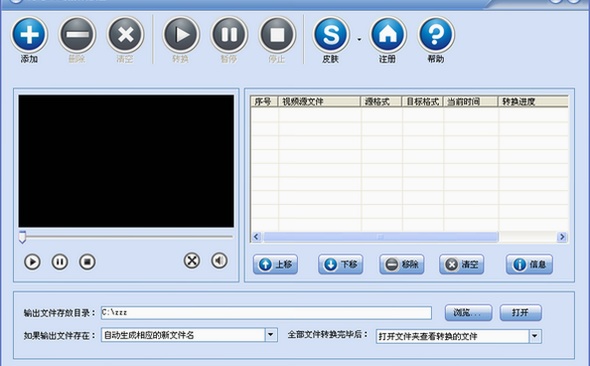Click the preview seek slider handle
This screenshot has width=590, height=366.
coord(23,237)
